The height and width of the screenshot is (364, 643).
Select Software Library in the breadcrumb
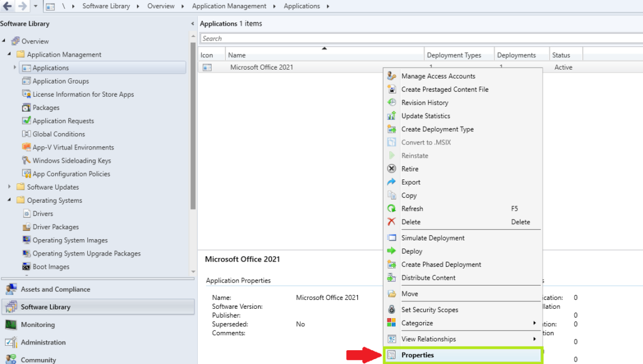coord(105,6)
